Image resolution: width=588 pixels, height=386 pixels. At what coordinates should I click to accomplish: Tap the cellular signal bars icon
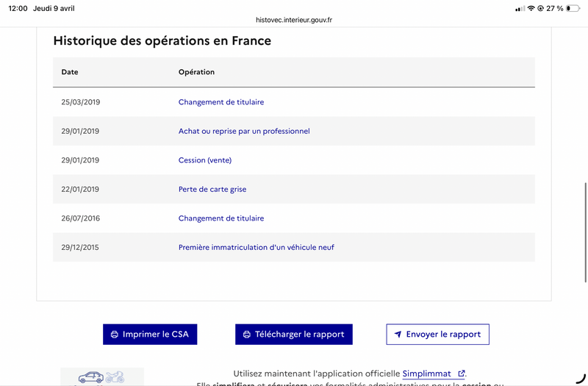coord(520,9)
